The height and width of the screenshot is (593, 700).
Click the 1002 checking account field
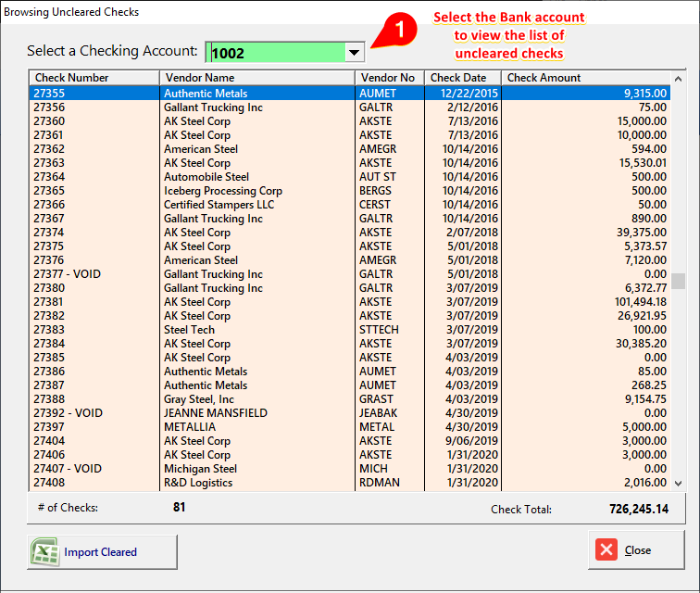[277, 53]
